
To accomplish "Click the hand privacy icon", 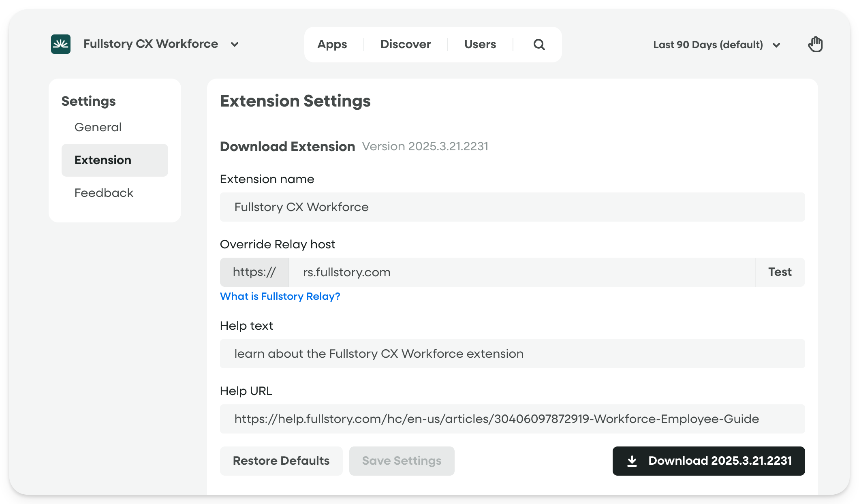I will (x=815, y=44).
